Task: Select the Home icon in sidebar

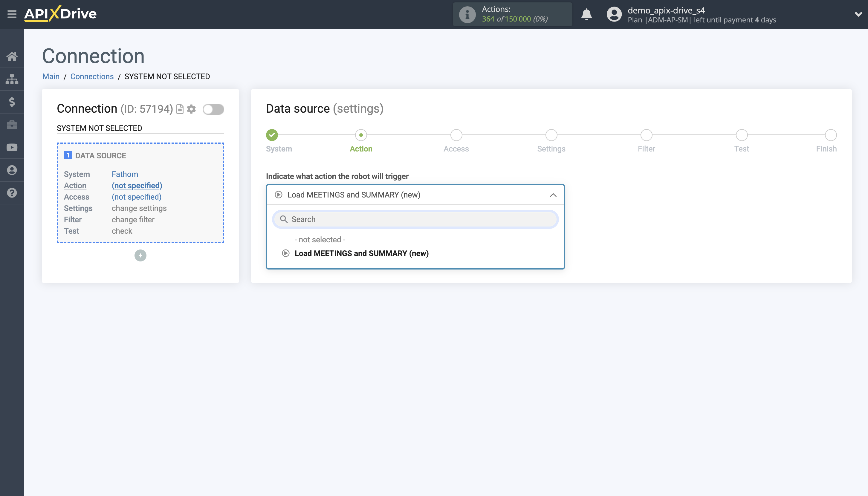Action: coord(12,56)
